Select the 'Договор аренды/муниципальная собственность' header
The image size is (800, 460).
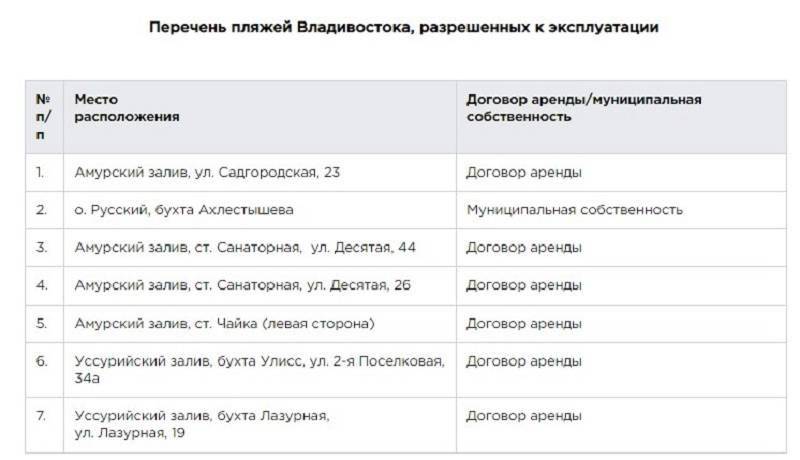[x=584, y=108]
